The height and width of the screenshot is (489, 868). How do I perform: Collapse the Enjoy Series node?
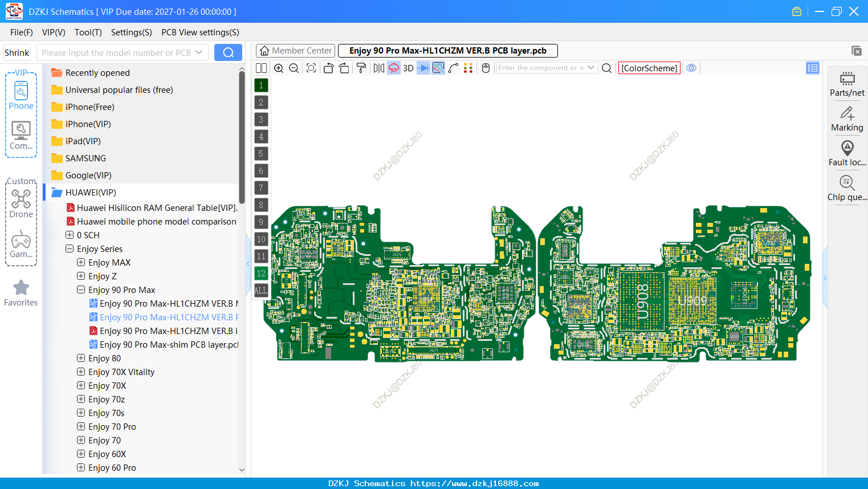pyautogui.click(x=70, y=248)
